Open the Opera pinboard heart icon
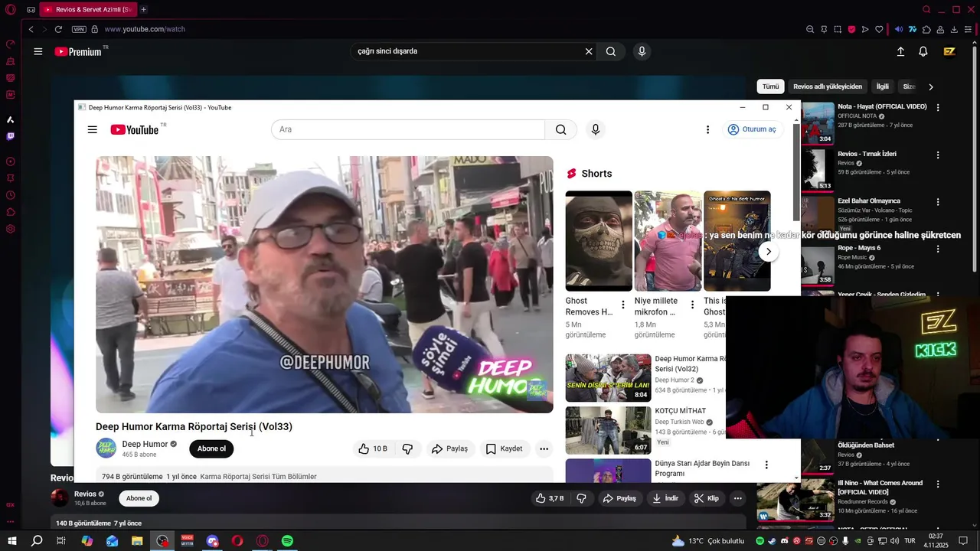Screen dimensions: 980x551 point(879,29)
